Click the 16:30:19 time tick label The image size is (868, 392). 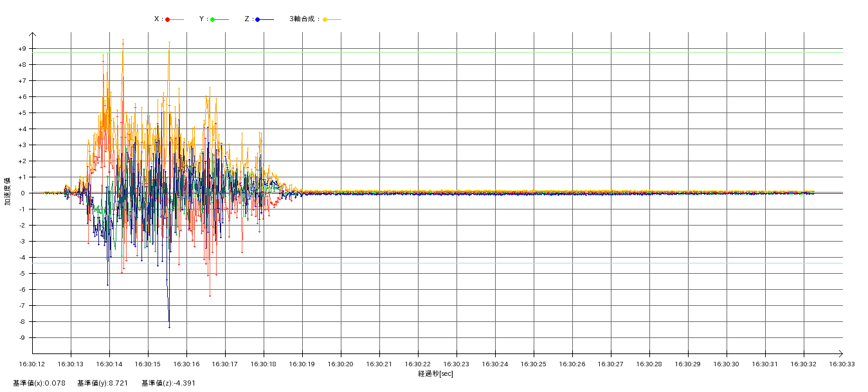tap(302, 364)
